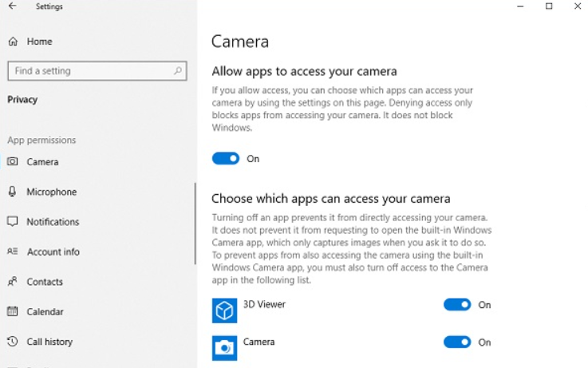Click the back arrow in Settings
Image resolution: width=588 pixels, height=368 pixels.
click(12, 6)
